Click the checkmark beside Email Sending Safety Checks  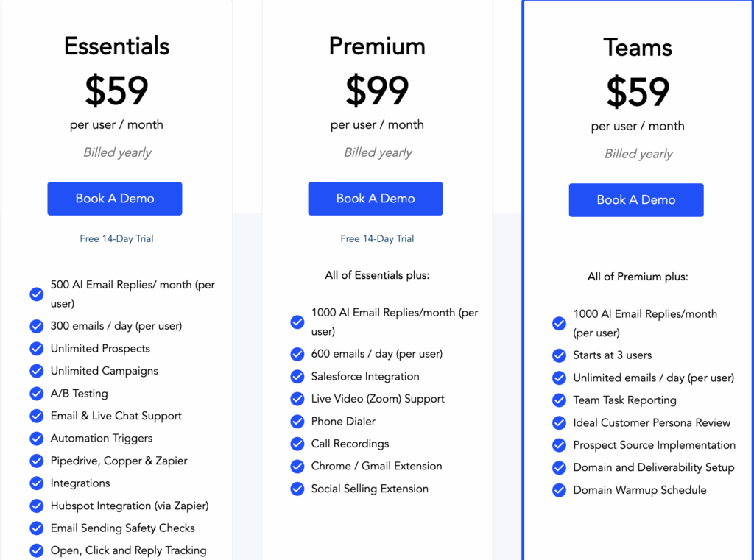click(x=37, y=528)
